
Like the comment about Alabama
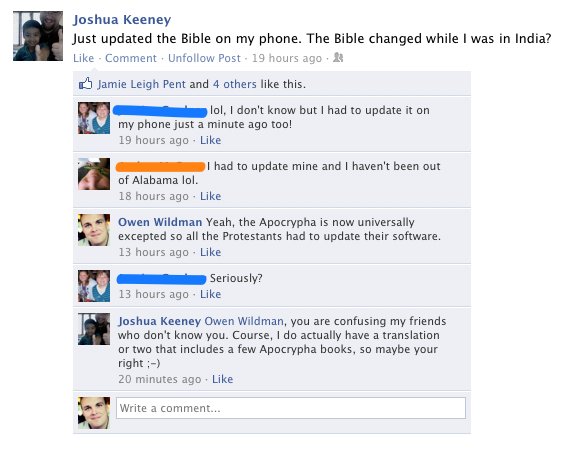pyautogui.click(x=210, y=196)
